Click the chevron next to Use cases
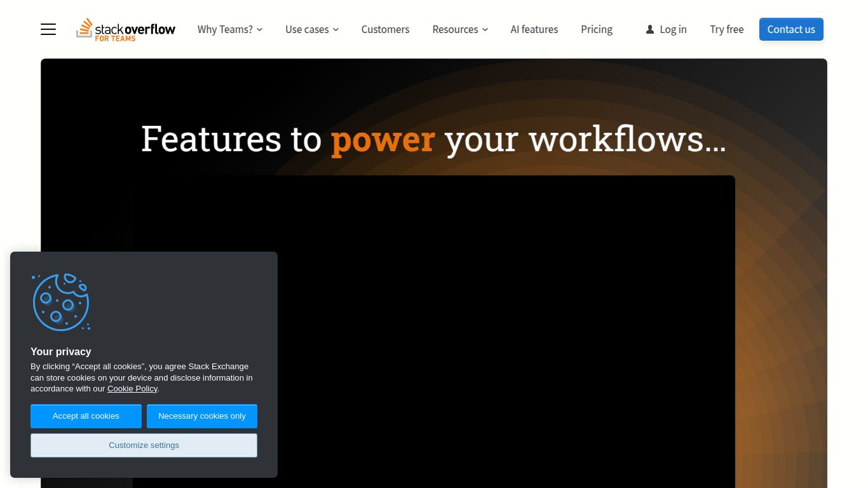This screenshot has width=868, height=488. pos(336,29)
